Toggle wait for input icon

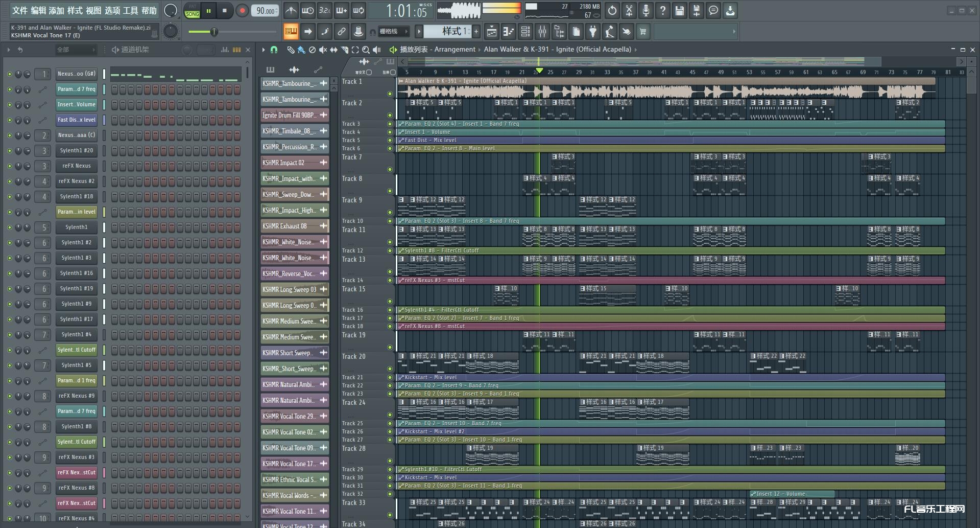click(x=307, y=10)
